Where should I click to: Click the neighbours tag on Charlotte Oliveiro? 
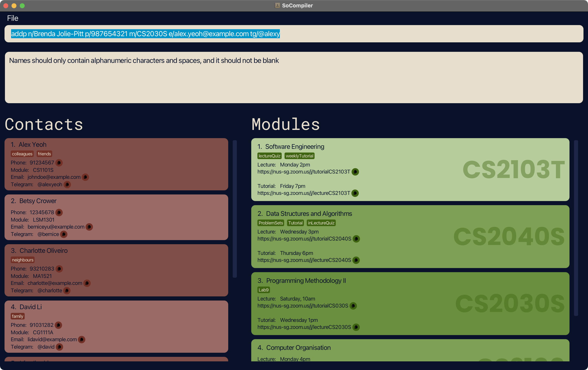click(x=22, y=260)
